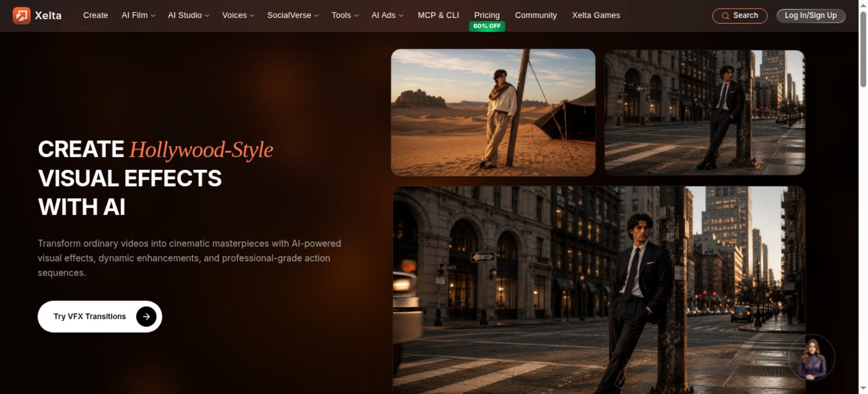Click the Xelta logo icon
This screenshot has width=868, height=394.
[22, 16]
